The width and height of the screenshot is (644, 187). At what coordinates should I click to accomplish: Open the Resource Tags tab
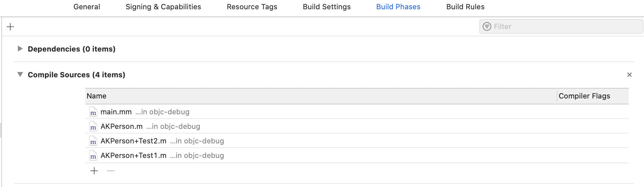pyautogui.click(x=252, y=7)
